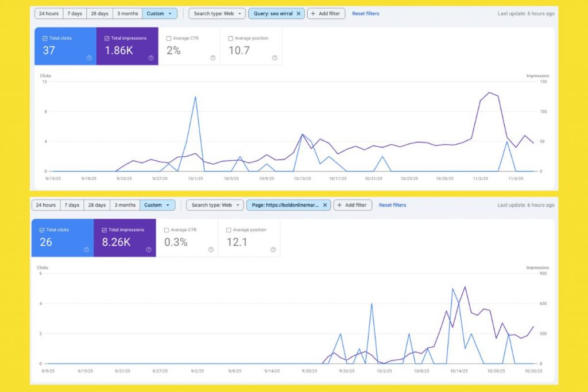
Task: Click the Reset filters link
Action: (x=366, y=13)
